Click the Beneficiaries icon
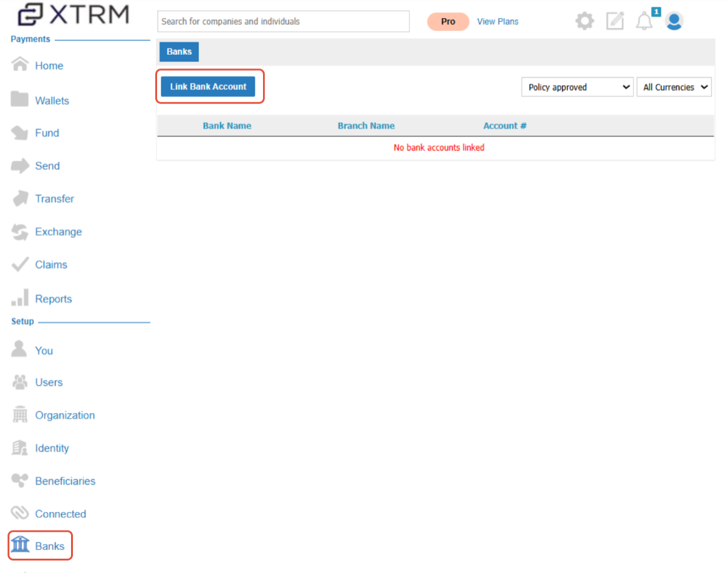The width and height of the screenshot is (728, 573). pos(20,480)
